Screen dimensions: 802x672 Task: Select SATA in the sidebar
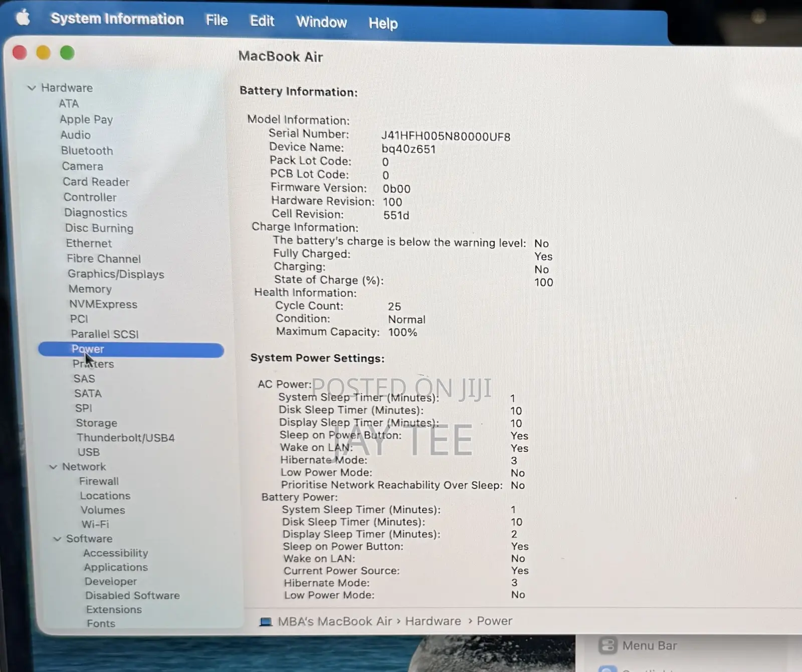click(x=88, y=393)
